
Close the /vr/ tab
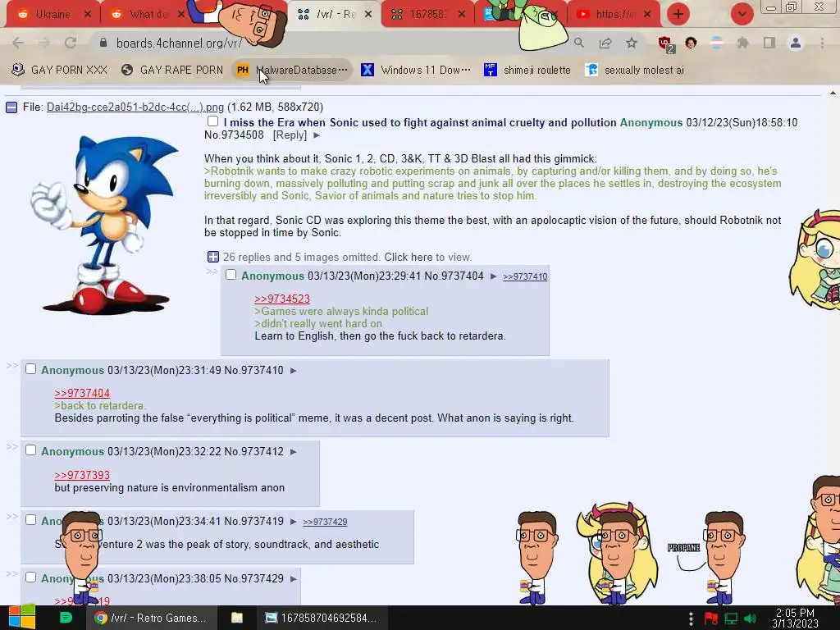click(368, 15)
